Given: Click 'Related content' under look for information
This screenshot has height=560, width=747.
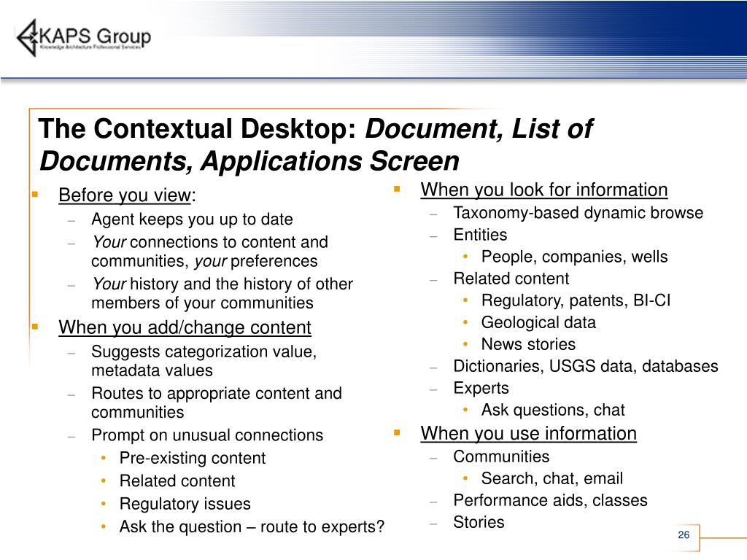Looking at the screenshot, I should point(511,279).
